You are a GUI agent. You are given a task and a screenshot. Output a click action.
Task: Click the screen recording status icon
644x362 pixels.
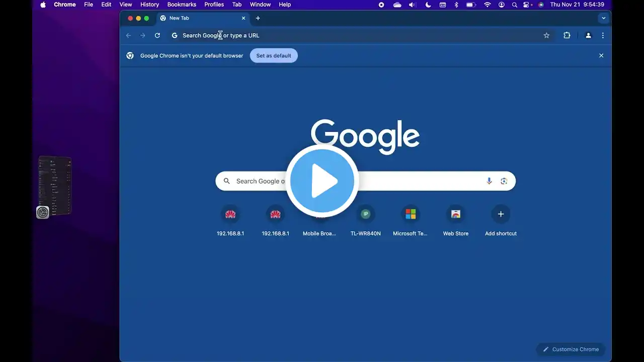point(381,5)
